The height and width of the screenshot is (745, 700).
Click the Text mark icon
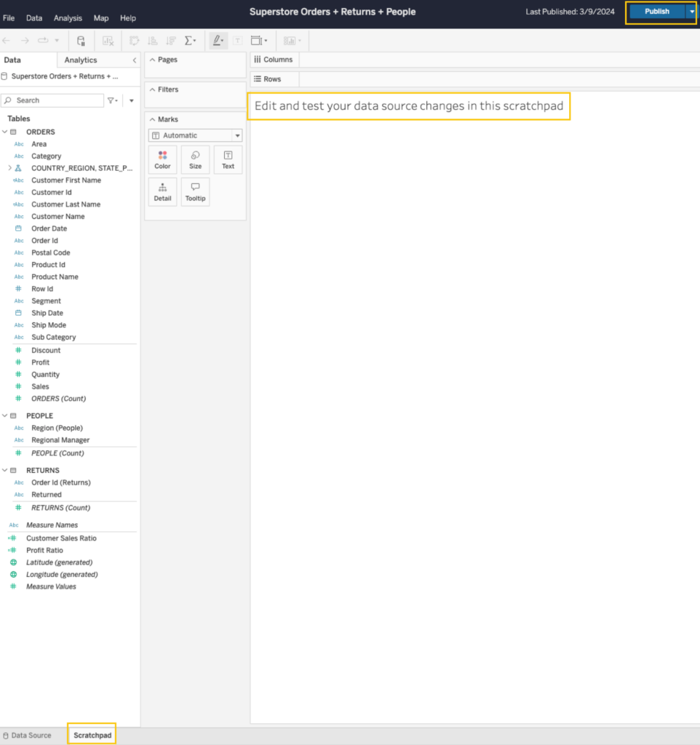point(228,159)
